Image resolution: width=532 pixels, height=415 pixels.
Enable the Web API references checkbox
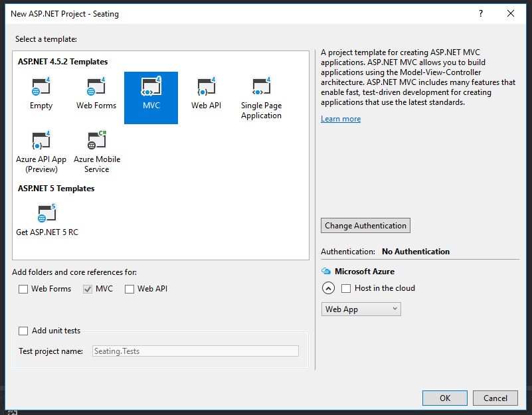[130, 289]
